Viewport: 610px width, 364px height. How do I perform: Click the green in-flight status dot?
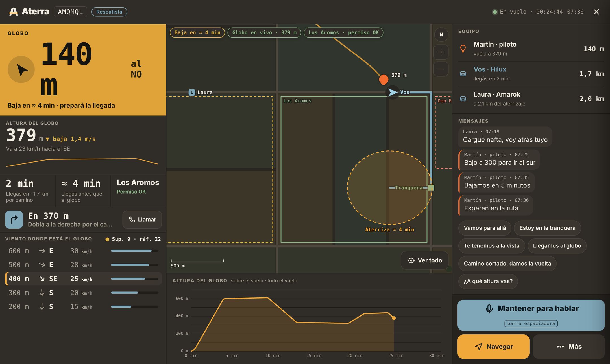(x=495, y=12)
